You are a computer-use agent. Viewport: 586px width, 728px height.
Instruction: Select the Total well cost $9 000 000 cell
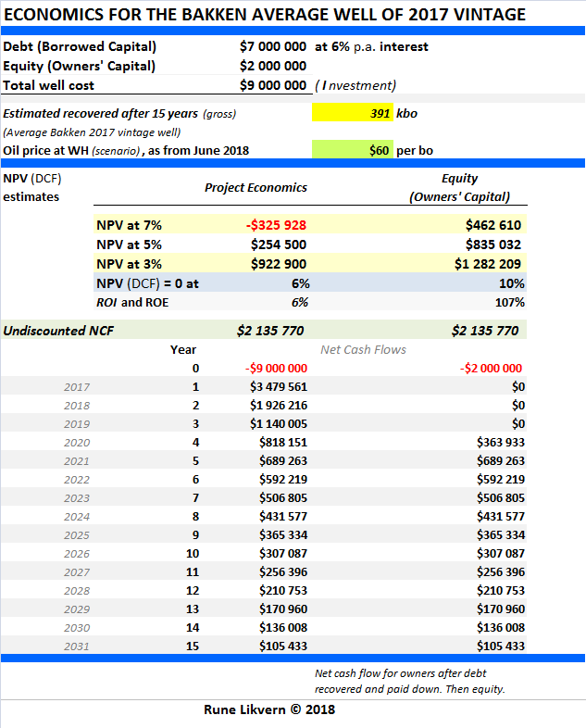[272, 85]
